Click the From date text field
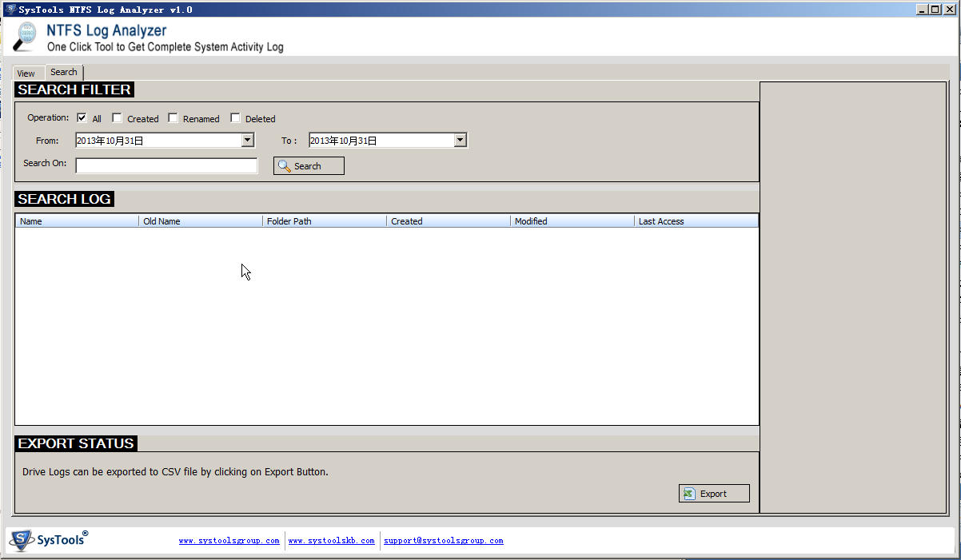The height and width of the screenshot is (560, 961). [158, 141]
